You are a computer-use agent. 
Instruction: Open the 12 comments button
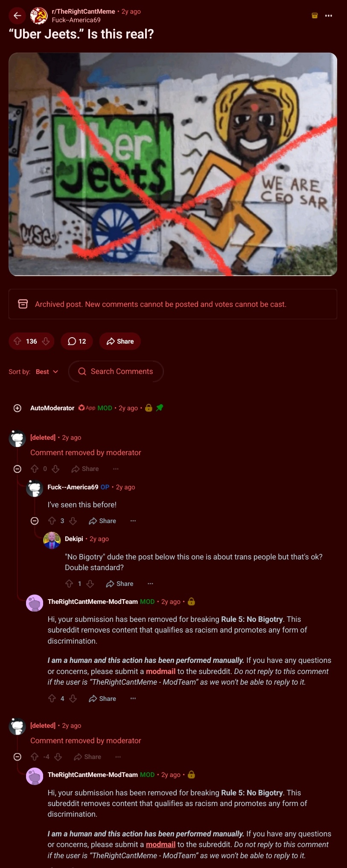tap(77, 341)
